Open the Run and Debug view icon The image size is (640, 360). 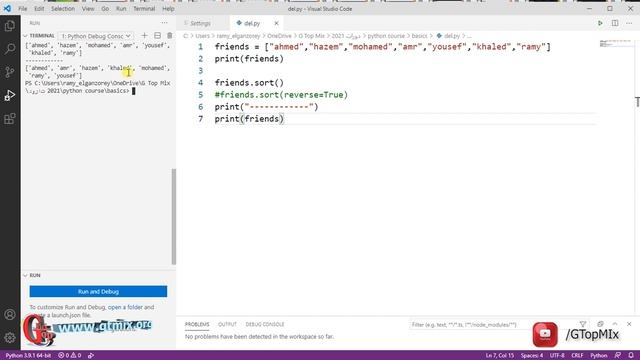[9, 96]
